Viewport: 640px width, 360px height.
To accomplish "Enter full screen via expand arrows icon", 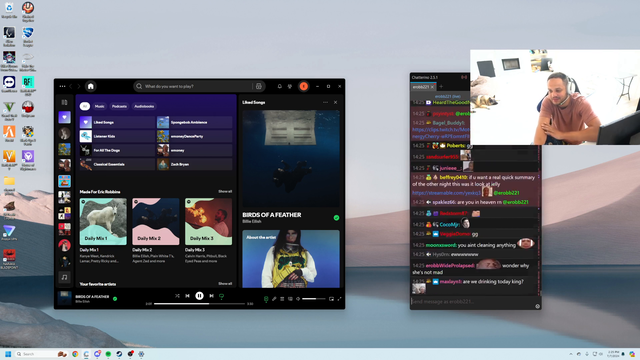I will 339,299.
